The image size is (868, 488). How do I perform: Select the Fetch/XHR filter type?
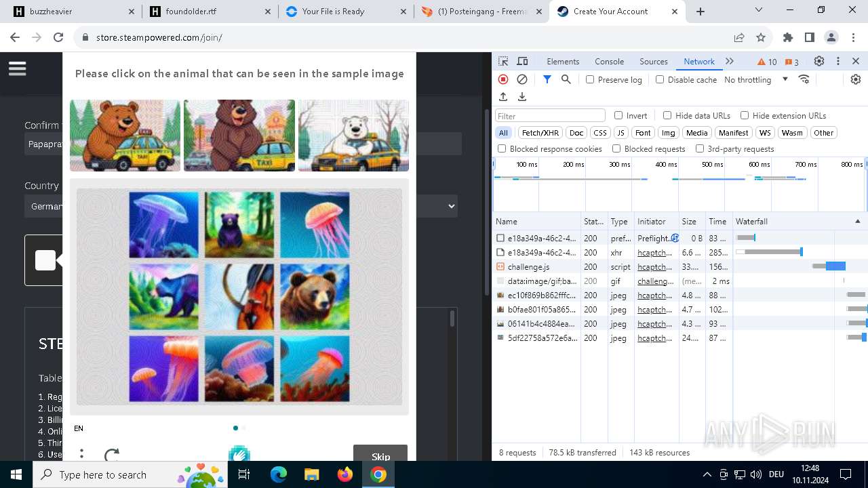coord(540,133)
